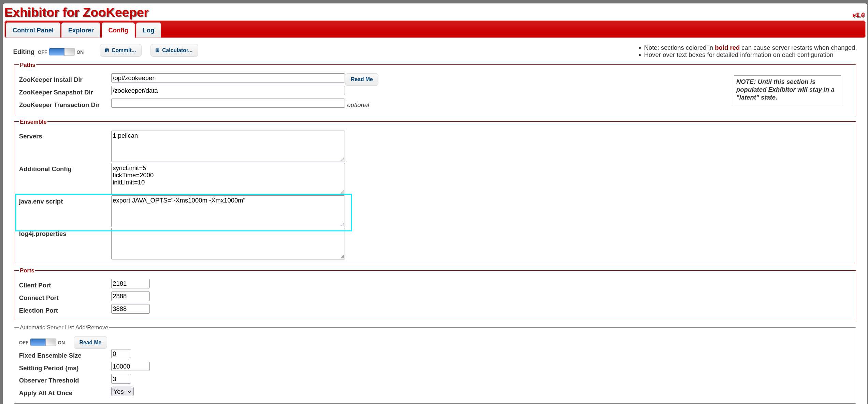Click the log4j.properties resize grip

[342, 257]
